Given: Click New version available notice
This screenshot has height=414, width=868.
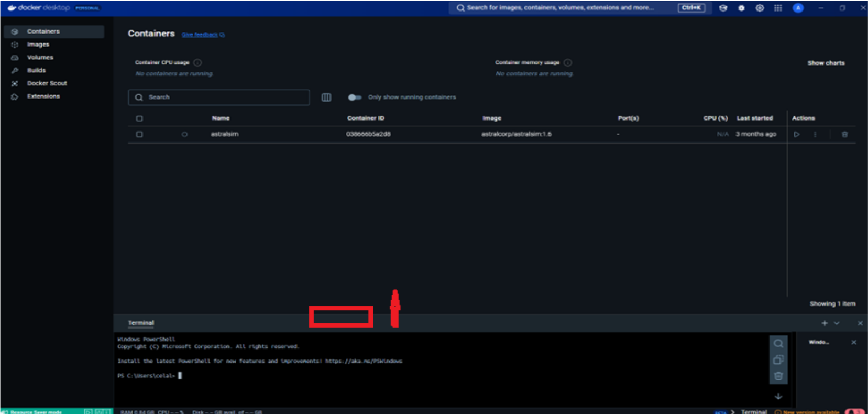Looking at the screenshot, I should click(807, 412).
